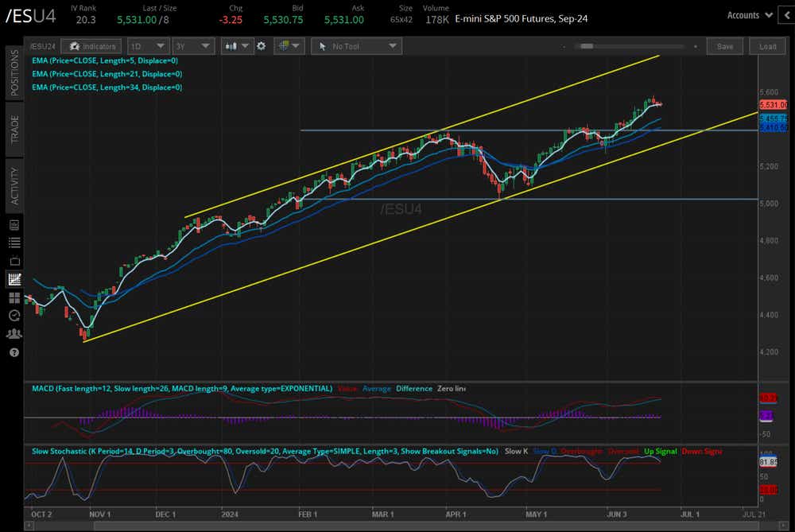This screenshot has height=532, width=795.
Task: Click the Load button
Action: tap(768, 46)
